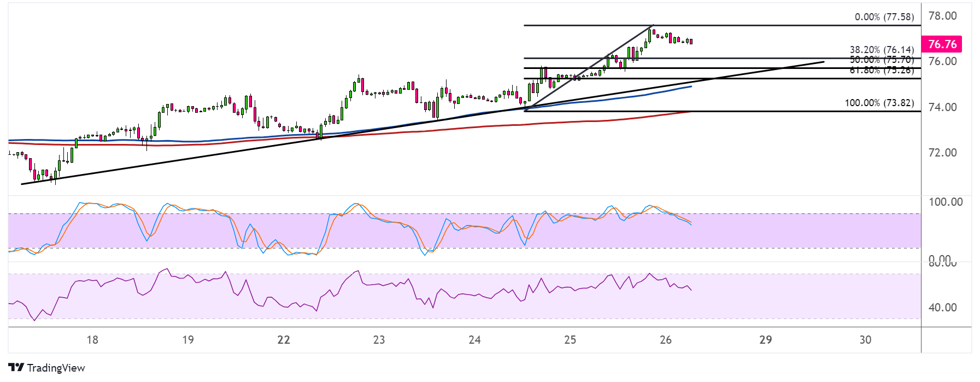Click the 40.00 RSI axis label

[x=943, y=308]
